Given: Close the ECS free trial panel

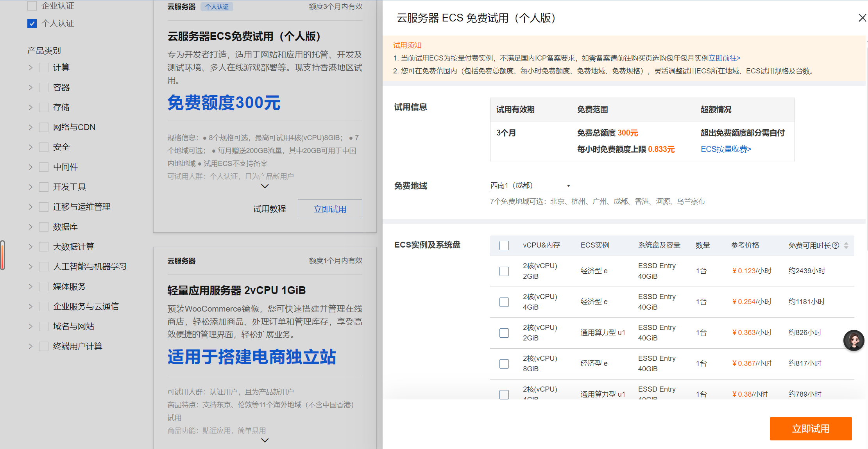Looking at the screenshot, I should 862,18.
